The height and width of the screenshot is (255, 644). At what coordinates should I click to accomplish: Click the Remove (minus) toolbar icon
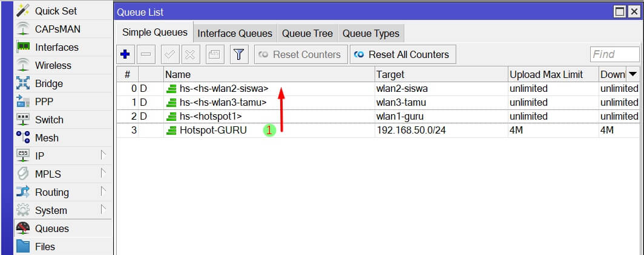[x=146, y=54]
